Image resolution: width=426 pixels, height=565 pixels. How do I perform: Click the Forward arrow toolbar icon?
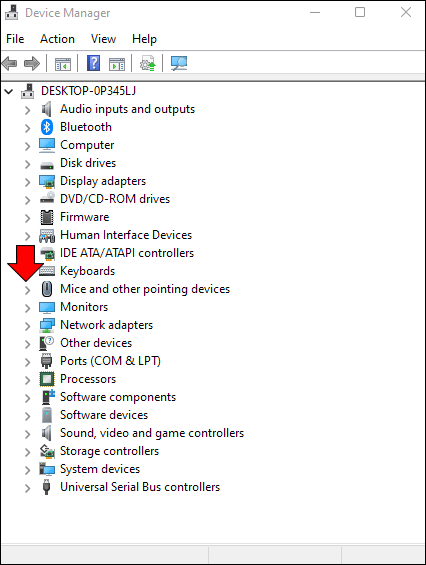tap(32, 63)
